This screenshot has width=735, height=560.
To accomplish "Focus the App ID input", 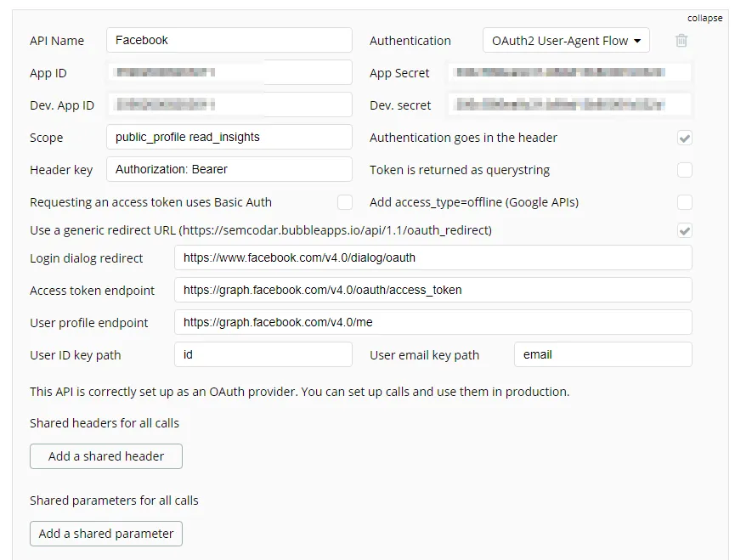I will 229,73.
